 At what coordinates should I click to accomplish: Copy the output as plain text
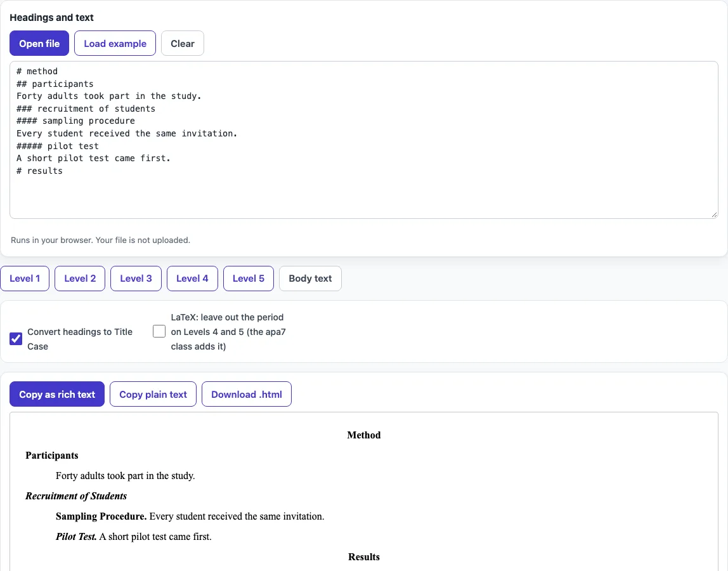(x=153, y=394)
